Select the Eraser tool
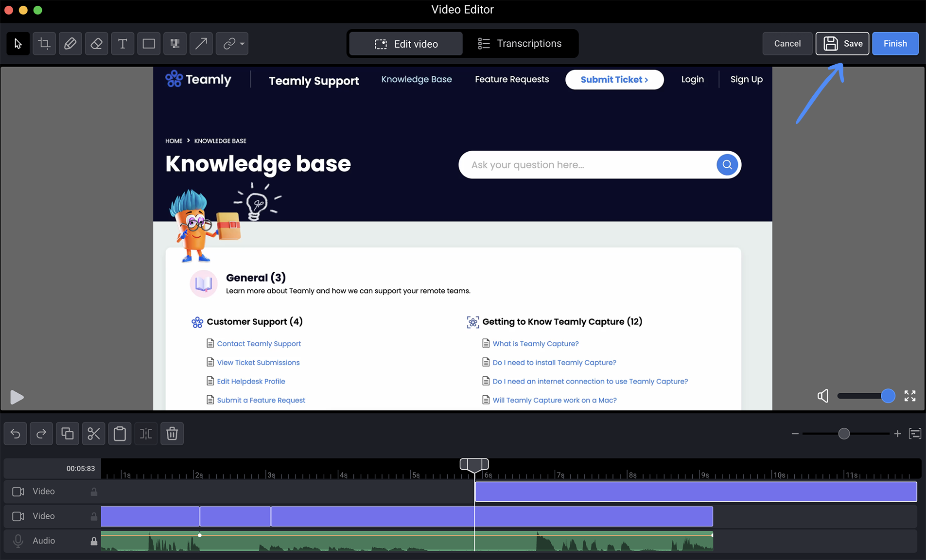The height and width of the screenshot is (560, 926). pyautogui.click(x=97, y=44)
